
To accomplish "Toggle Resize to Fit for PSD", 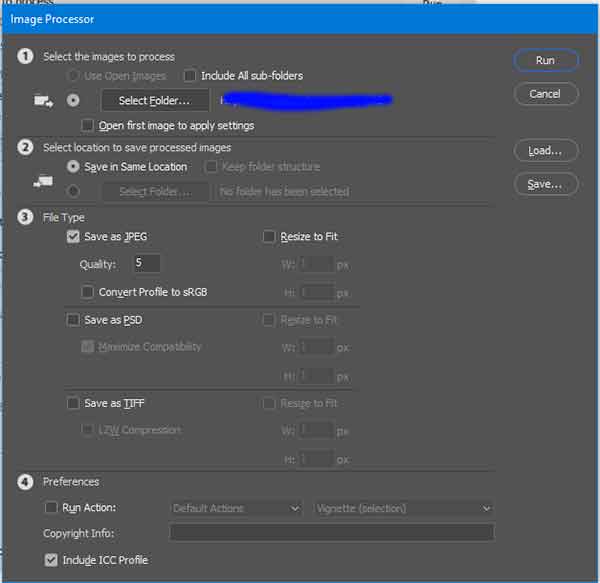I will pyautogui.click(x=269, y=320).
